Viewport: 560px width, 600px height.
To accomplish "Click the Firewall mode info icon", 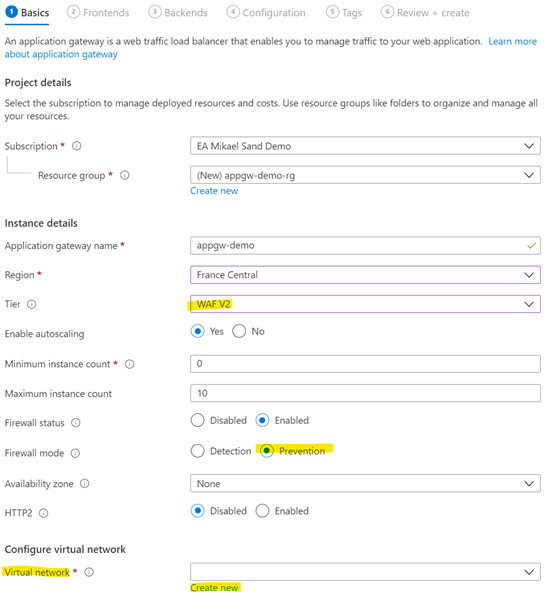I will point(75,453).
